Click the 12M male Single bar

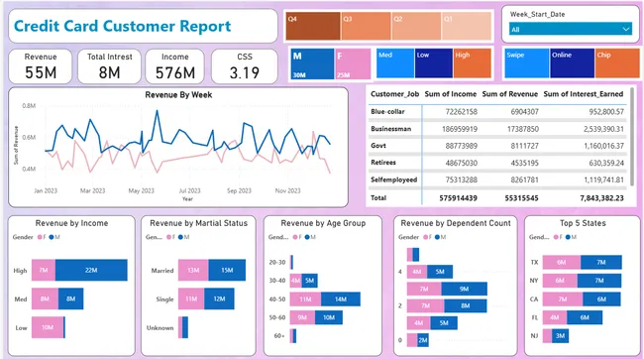click(219, 299)
